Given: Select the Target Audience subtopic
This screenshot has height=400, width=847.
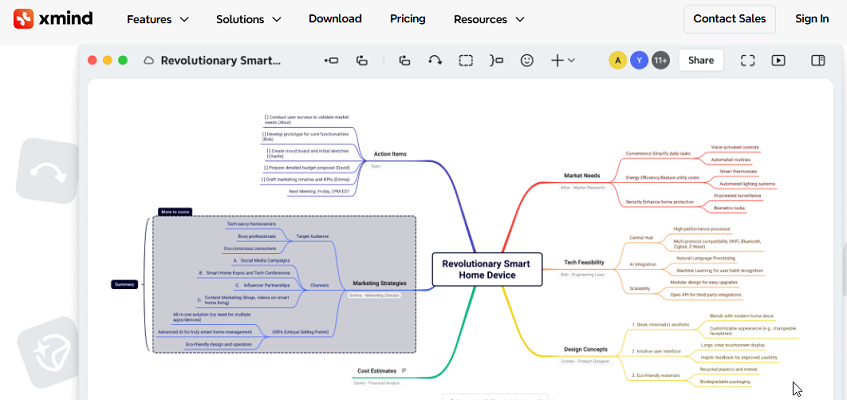Looking at the screenshot, I should (312, 237).
